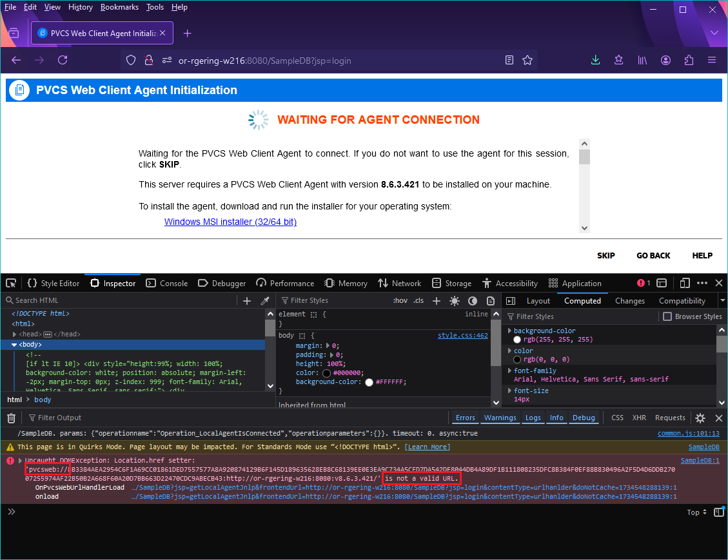Toggle the Browser Styles checkbox
The image size is (728, 560).
pos(667,316)
